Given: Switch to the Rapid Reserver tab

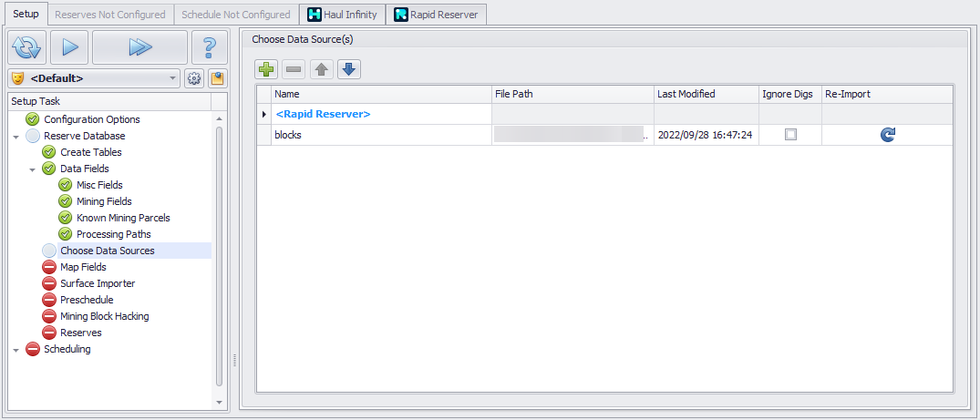Looking at the screenshot, I should (437, 15).
